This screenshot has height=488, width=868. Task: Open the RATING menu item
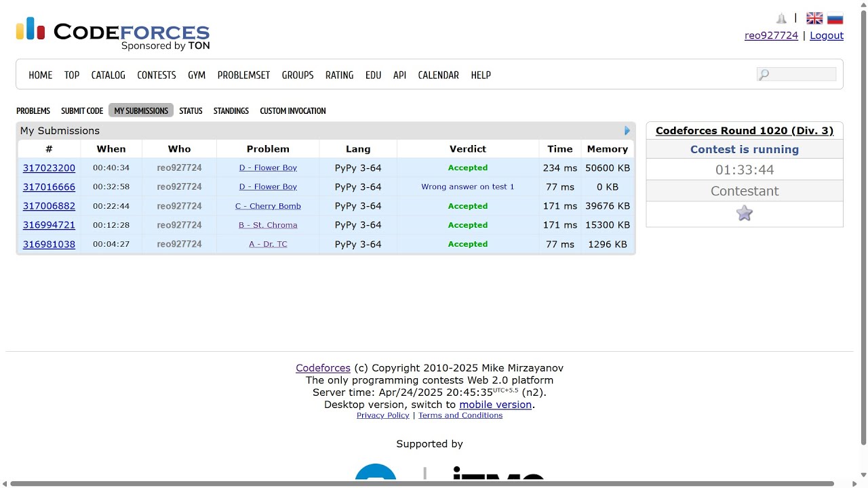(340, 75)
